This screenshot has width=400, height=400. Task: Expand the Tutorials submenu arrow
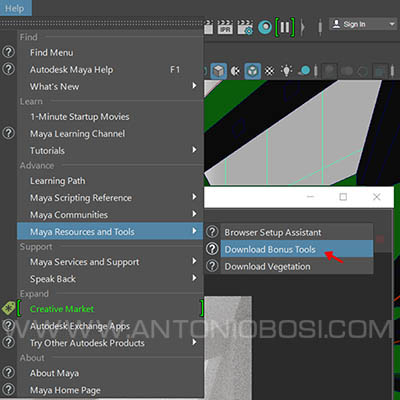pyautogui.click(x=194, y=150)
